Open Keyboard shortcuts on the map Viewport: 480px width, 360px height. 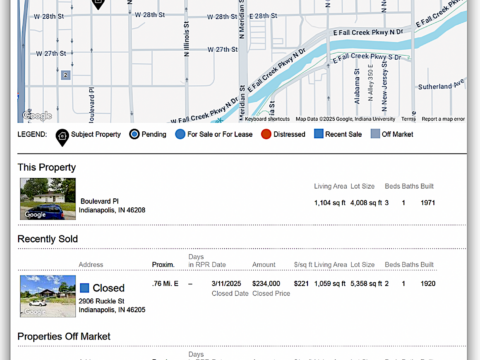click(x=267, y=119)
